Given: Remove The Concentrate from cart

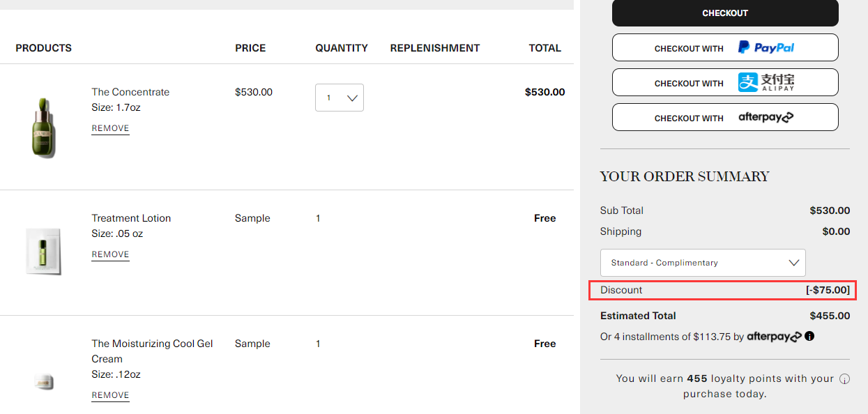Looking at the screenshot, I should [x=110, y=128].
